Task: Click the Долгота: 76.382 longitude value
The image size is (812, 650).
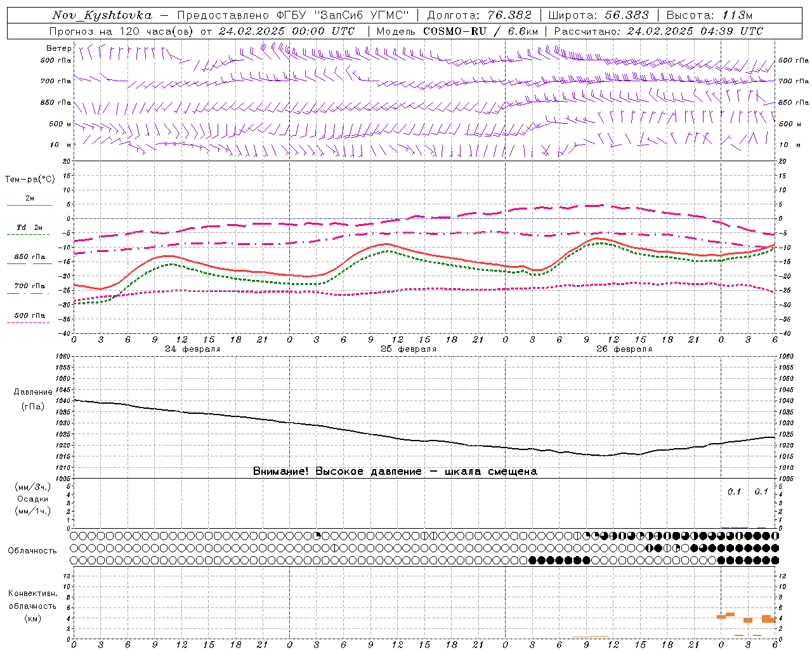Action: (481, 15)
